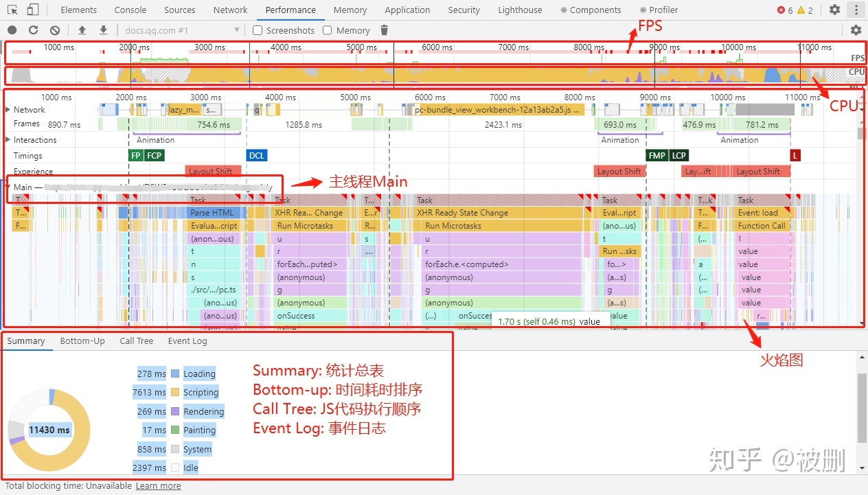Start recording with the Record button
Screen dimensions: 868x495
coord(12,30)
